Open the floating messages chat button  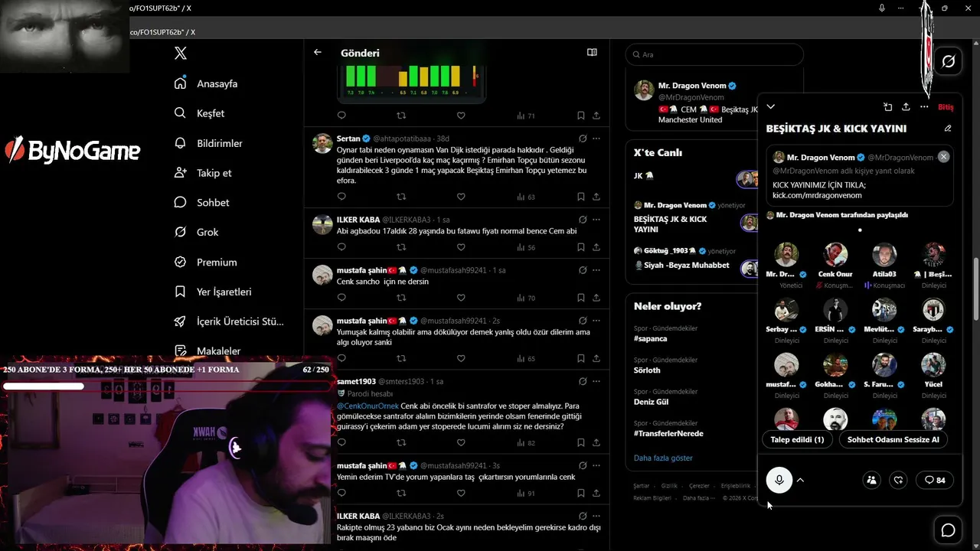948,530
